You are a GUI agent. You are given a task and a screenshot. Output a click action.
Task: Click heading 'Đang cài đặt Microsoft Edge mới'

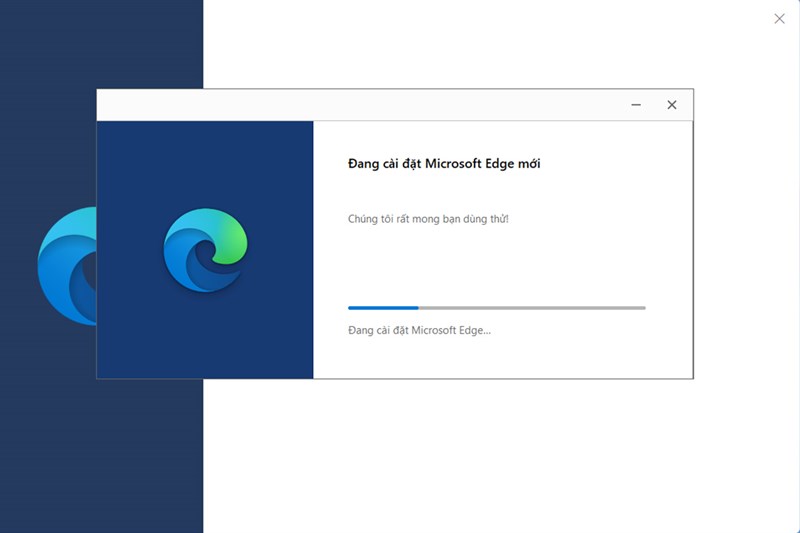(444, 164)
